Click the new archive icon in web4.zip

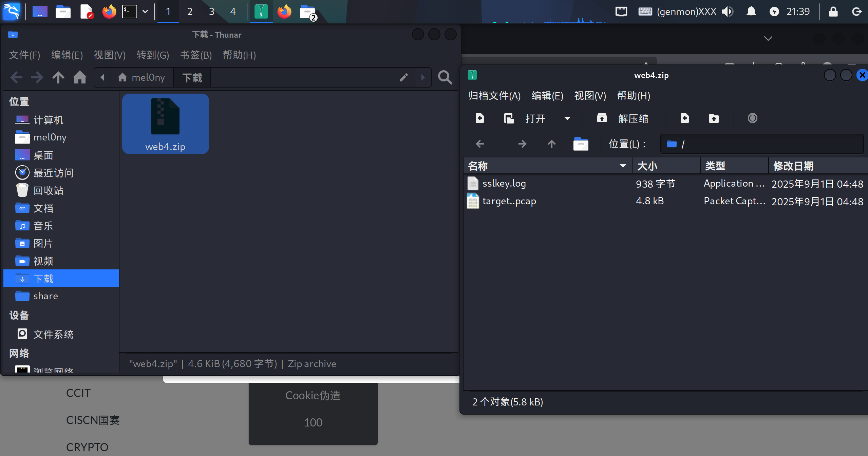[479, 118]
